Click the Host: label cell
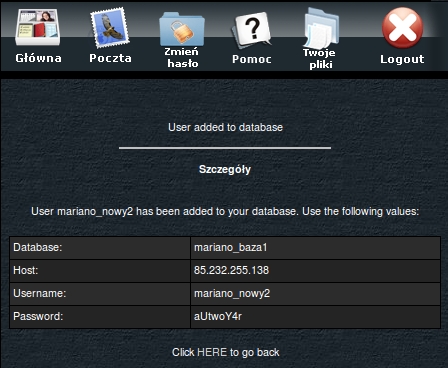448x368 pixels. (x=100, y=271)
